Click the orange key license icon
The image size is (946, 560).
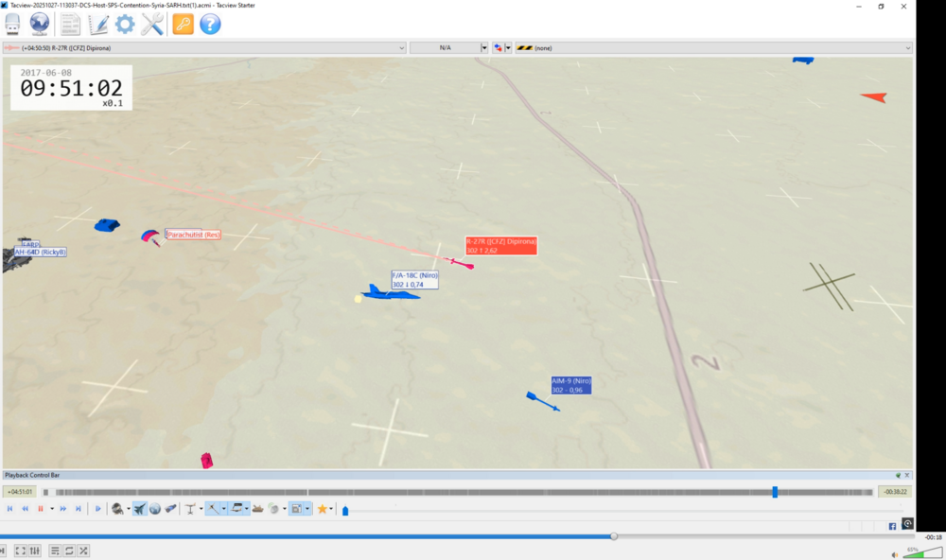click(x=183, y=25)
